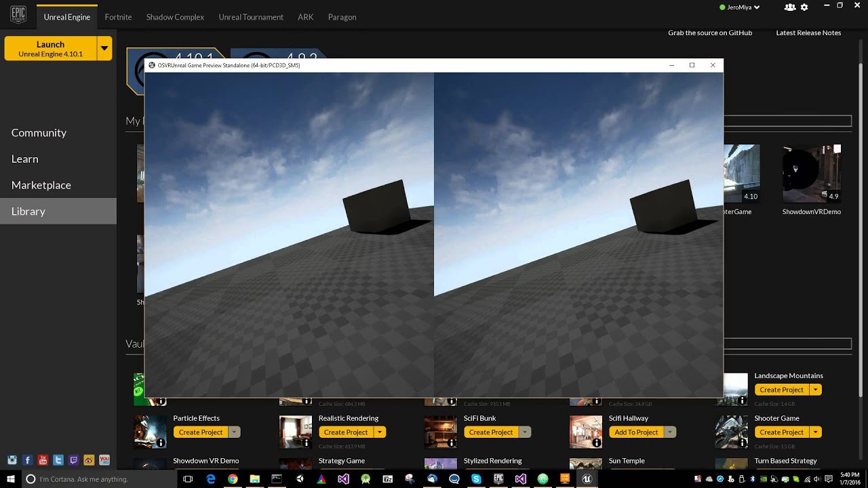
Task: Open the Windows Action Center icon
Action: click(829, 479)
